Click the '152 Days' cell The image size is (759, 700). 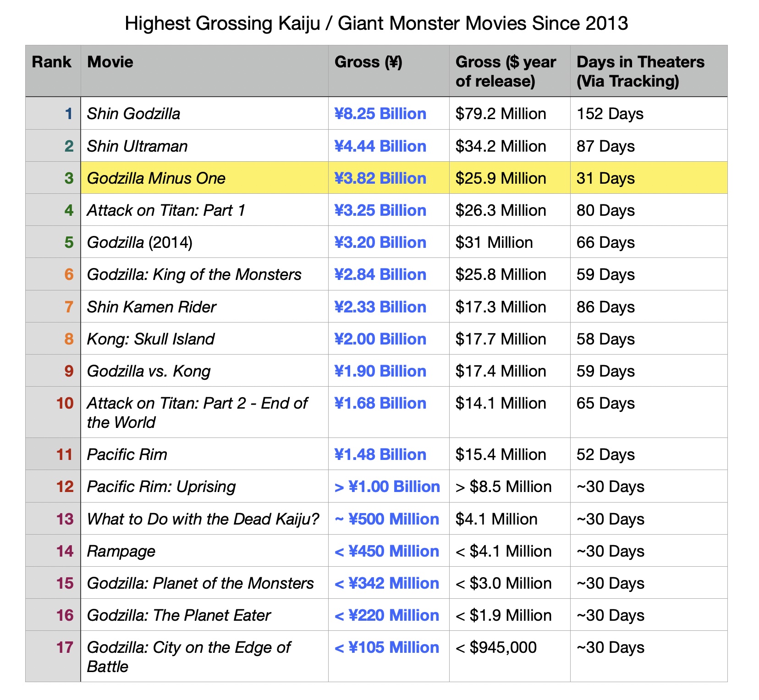[x=649, y=113]
